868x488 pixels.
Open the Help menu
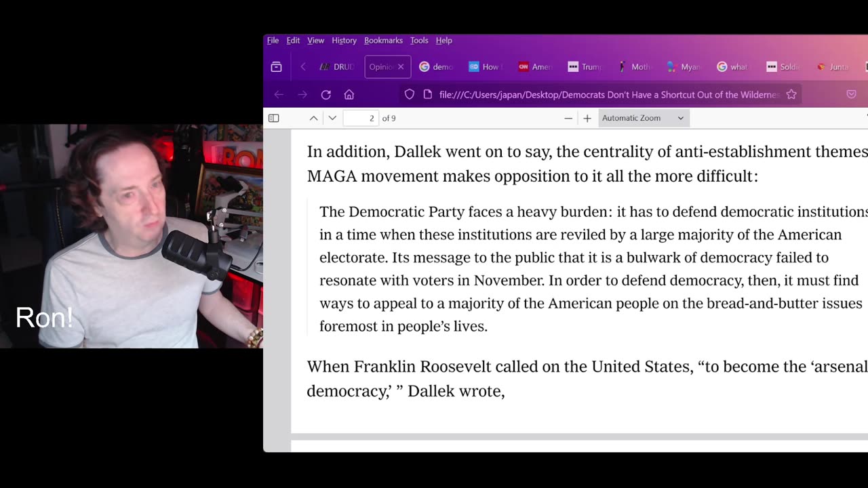tap(443, 41)
